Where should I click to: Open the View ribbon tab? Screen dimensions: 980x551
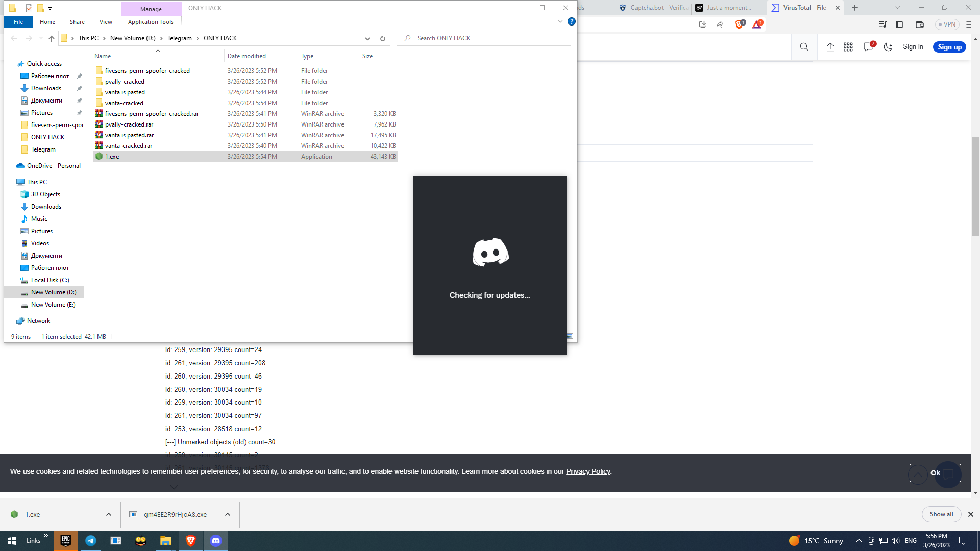click(x=106, y=22)
